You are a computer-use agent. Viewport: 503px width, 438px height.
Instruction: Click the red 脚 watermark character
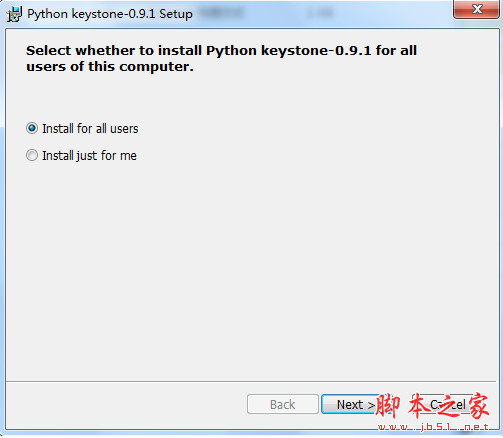(388, 405)
